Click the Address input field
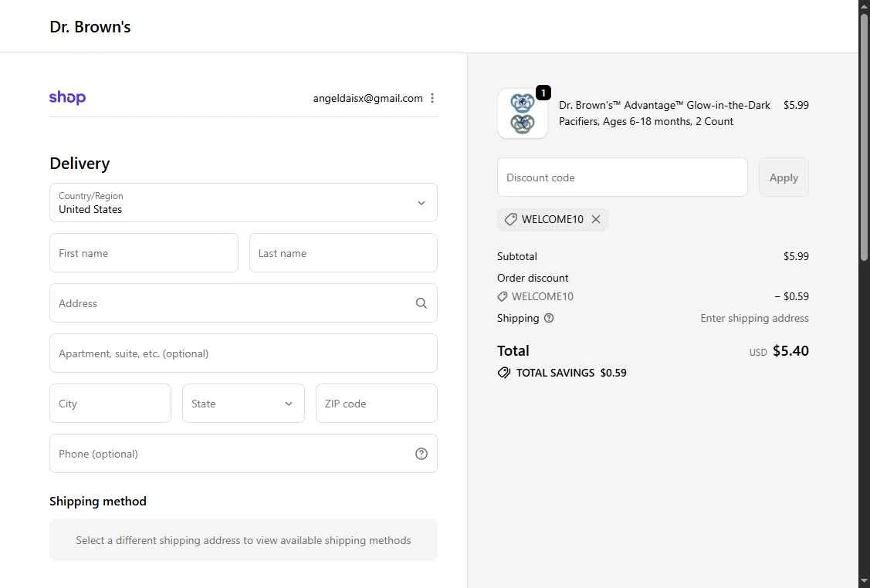The height and width of the screenshot is (588, 870). [243, 303]
